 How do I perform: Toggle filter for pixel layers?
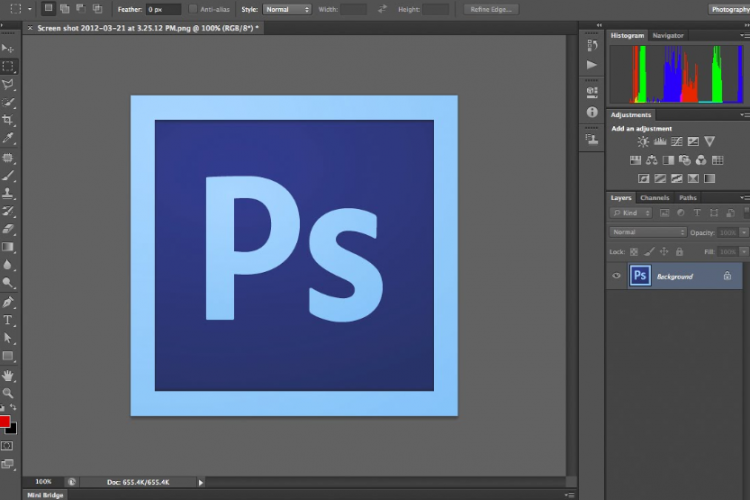pyautogui.click(x=664, y=213)
